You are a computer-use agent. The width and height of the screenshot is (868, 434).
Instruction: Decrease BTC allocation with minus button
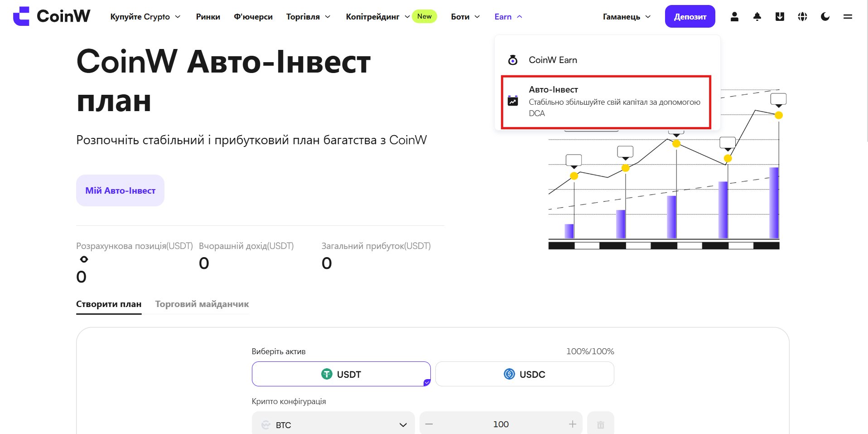429,424
